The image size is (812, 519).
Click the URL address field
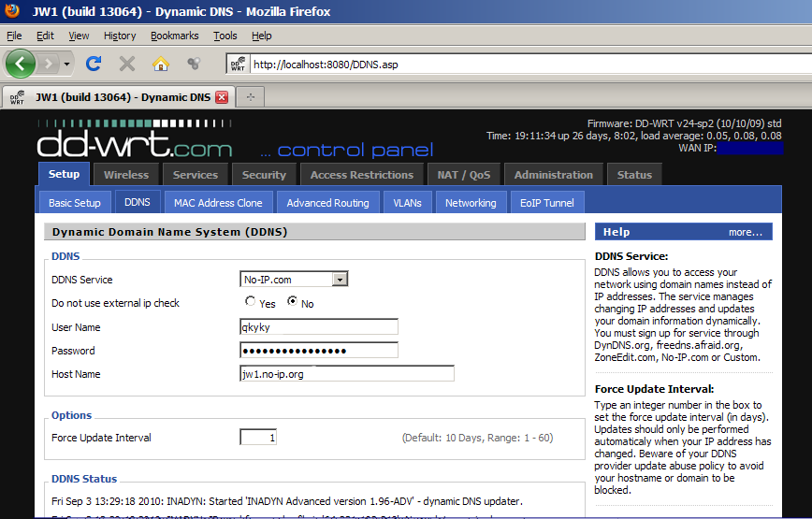(531, 65)
